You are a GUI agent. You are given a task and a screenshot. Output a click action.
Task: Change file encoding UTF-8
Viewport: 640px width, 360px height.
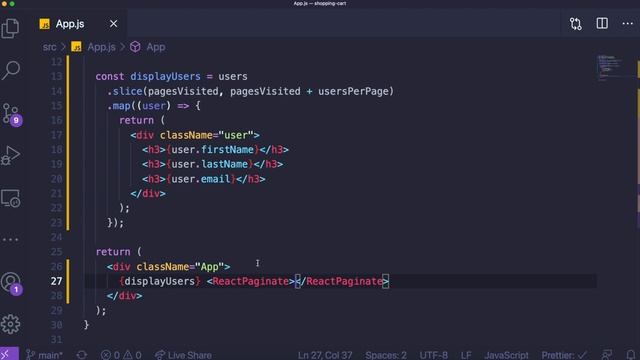click(433, 355)
